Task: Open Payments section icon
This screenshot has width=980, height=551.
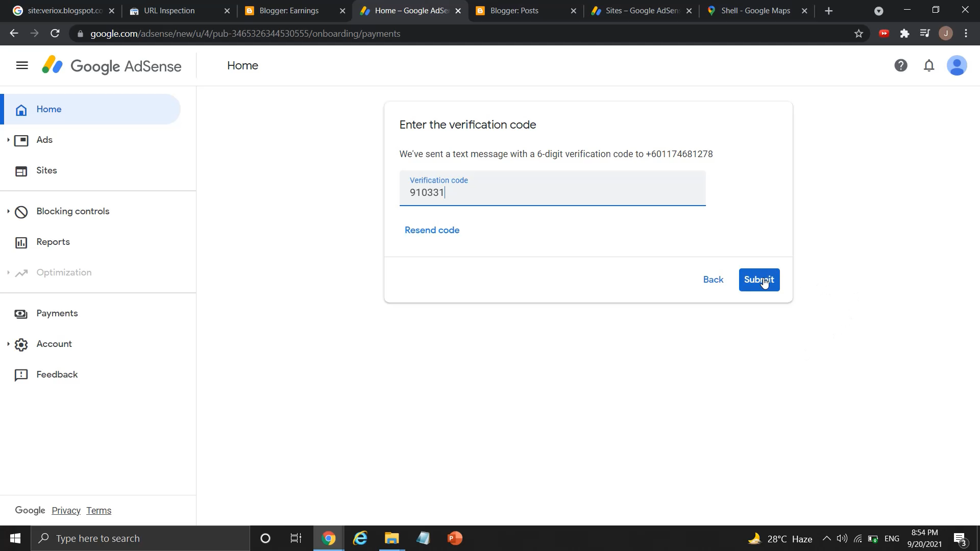Action: tap(21, 313)
